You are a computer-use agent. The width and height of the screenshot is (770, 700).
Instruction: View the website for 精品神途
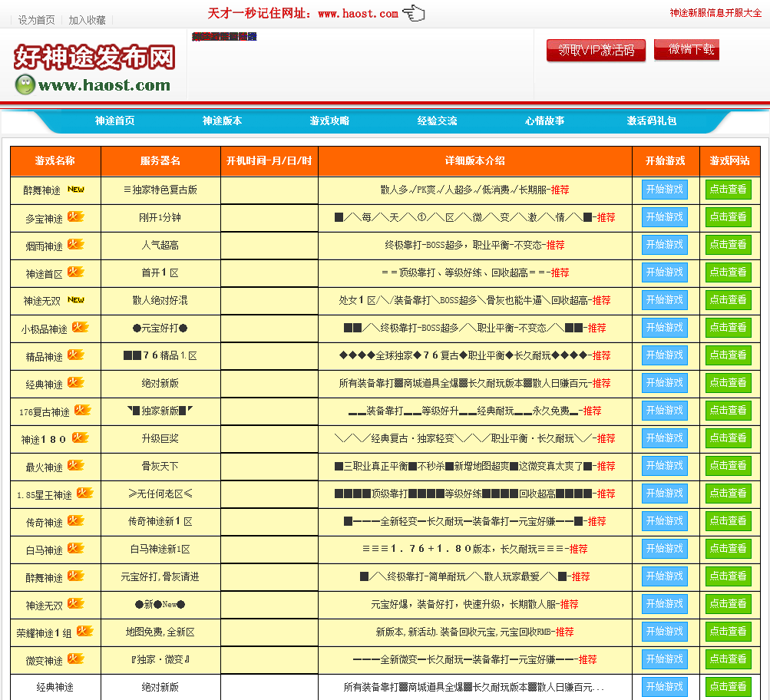point(729,355)
